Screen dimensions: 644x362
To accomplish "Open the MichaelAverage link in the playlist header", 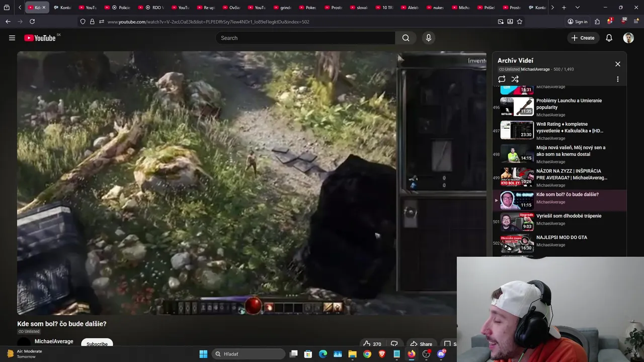I will tap(535, 69).
